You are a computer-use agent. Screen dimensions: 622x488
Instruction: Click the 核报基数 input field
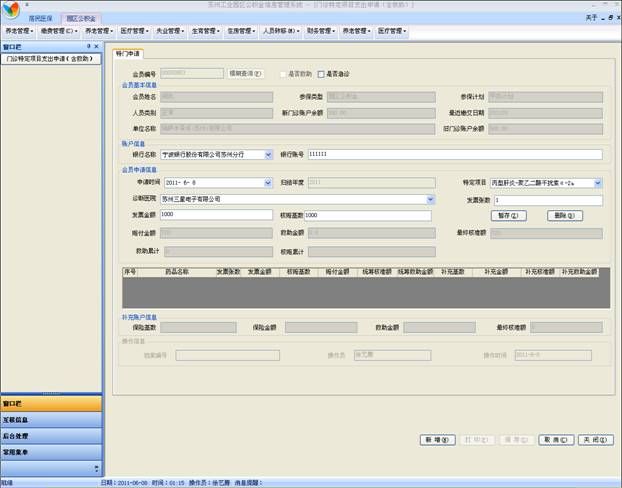tap(368, 215)
